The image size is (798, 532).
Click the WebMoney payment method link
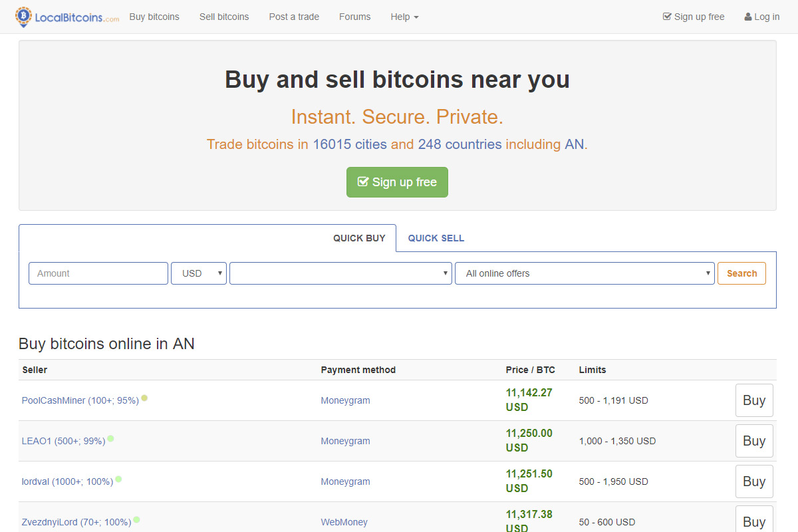point(344,522)
